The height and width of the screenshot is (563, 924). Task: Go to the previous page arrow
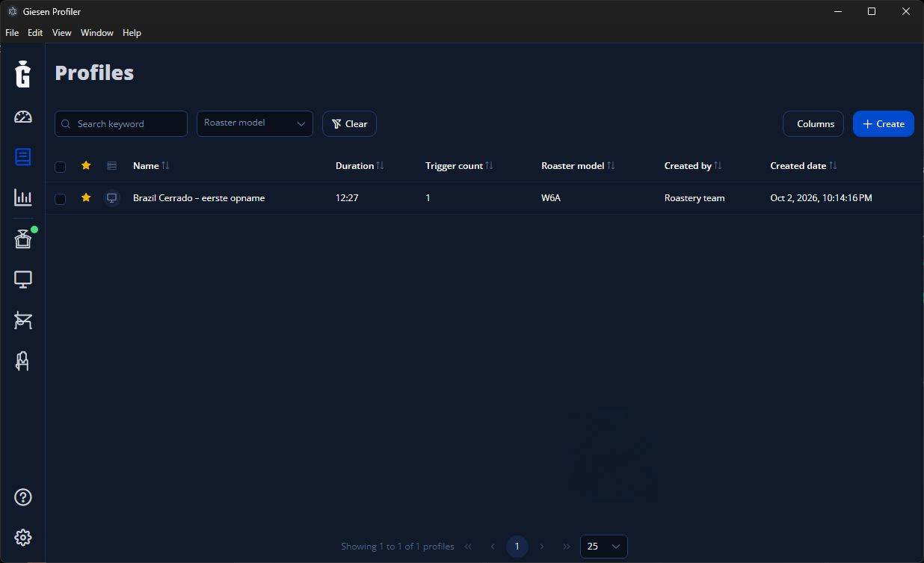[493, 547]
